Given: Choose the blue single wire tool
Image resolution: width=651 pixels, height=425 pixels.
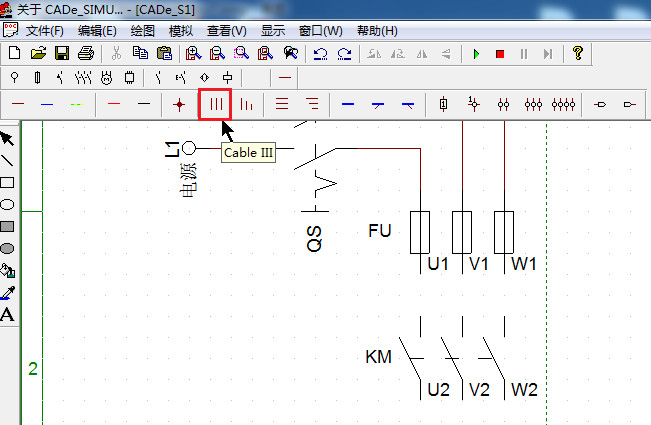Looking at the screenshot, I should pos(47,104).
